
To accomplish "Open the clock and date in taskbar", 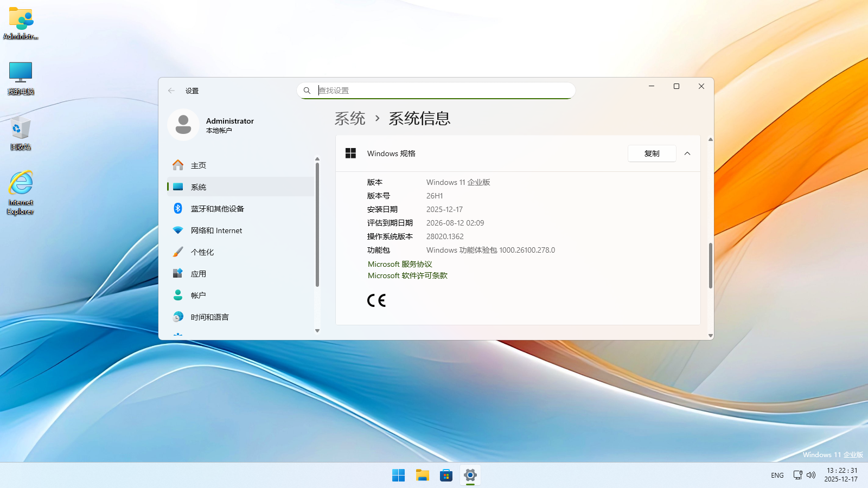I will tap(841, 475).
